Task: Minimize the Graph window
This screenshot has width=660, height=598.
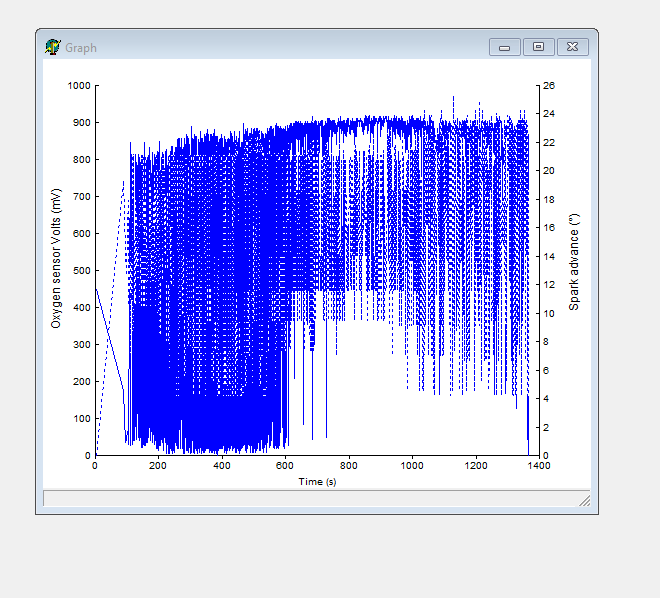Action: tap(505, 47)
